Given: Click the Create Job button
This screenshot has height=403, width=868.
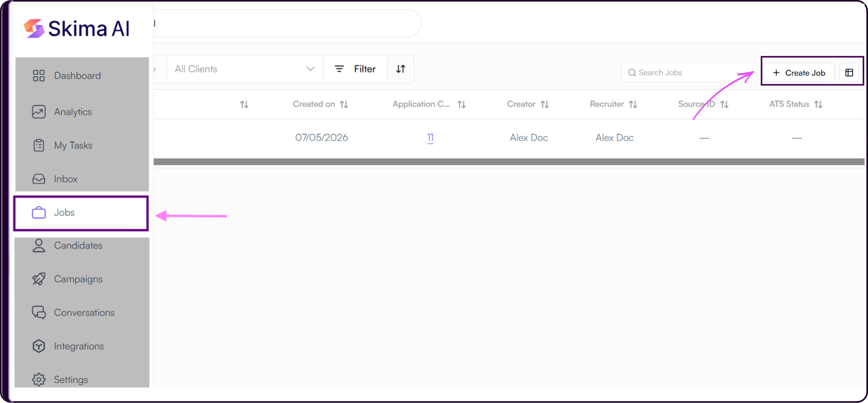Looking at the screenshot, I should (799, 73).
